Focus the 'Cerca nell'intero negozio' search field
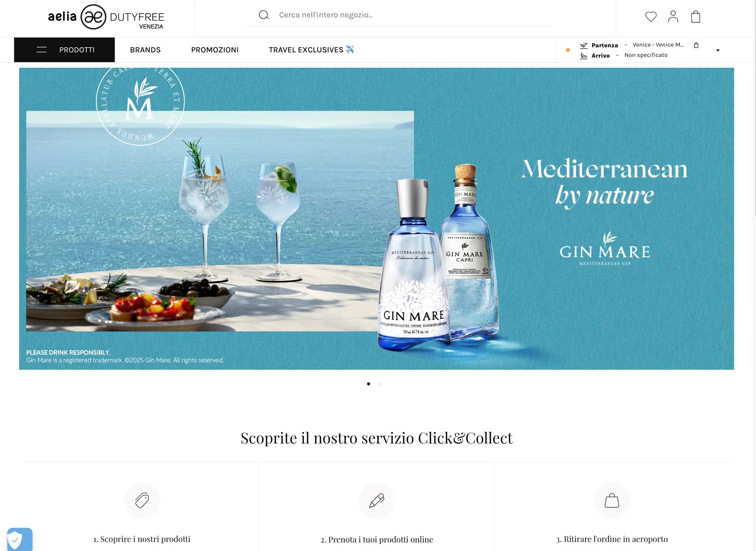The image size is (756, 551). coord(413,15)
